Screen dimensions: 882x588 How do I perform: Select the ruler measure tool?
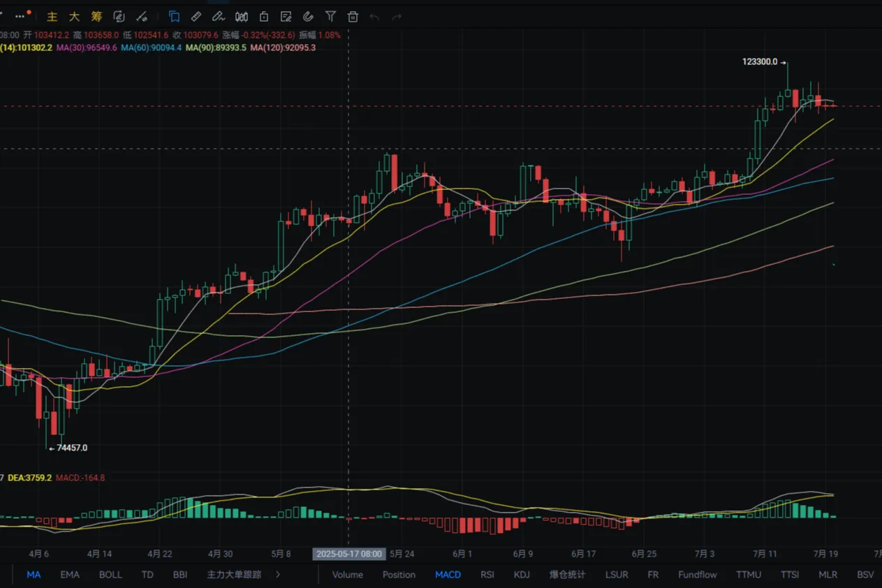tap(196, 16)
